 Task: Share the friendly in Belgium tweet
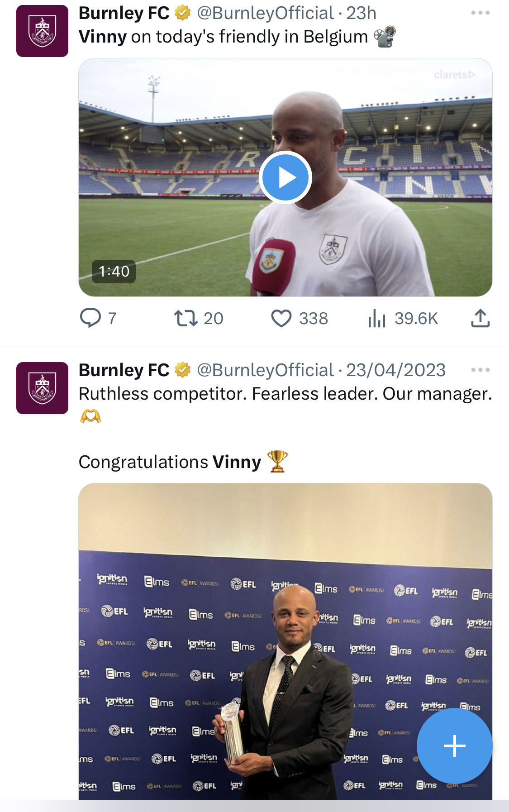click(x=480, y=318)
